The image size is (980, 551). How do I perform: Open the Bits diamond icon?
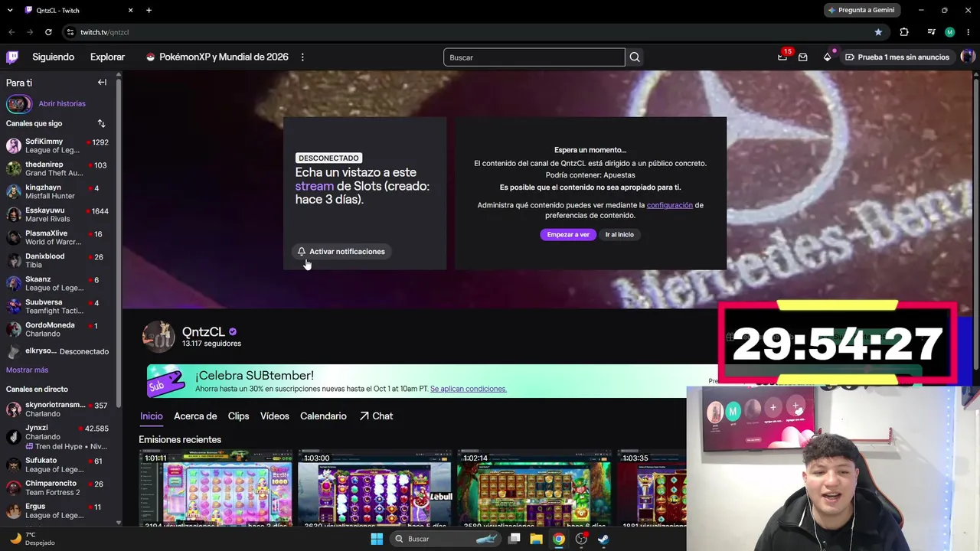pos(828,57)
